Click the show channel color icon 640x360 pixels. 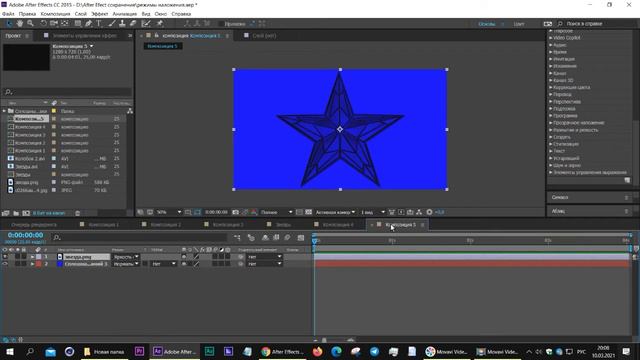coord(254,212)
